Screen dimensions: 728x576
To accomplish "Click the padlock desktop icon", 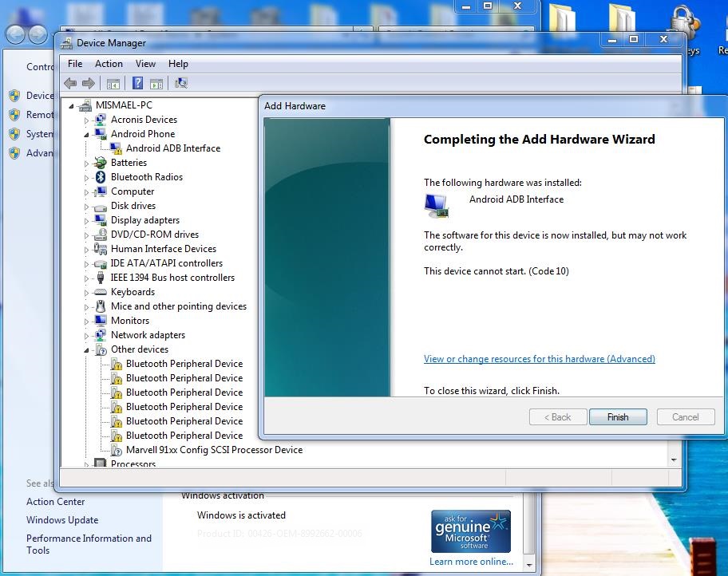I will tap(685, 22).
